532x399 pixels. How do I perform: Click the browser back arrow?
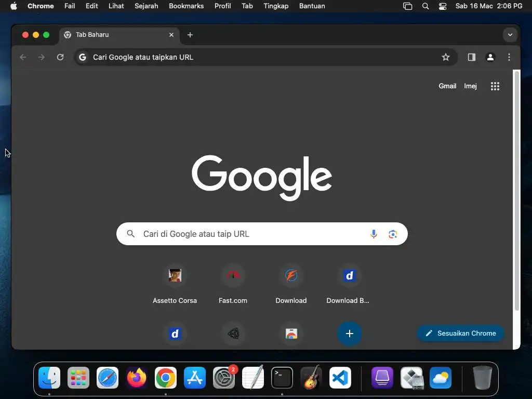23,57
